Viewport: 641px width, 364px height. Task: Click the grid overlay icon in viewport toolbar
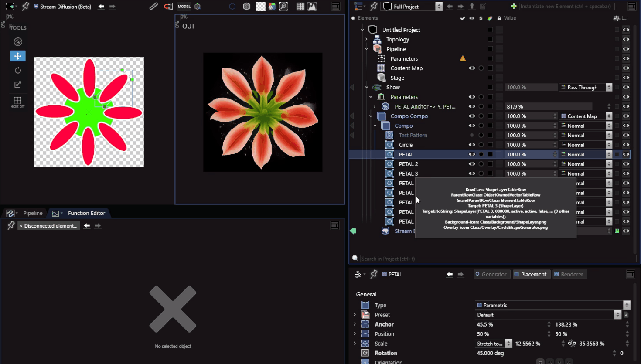pos(300,7)
